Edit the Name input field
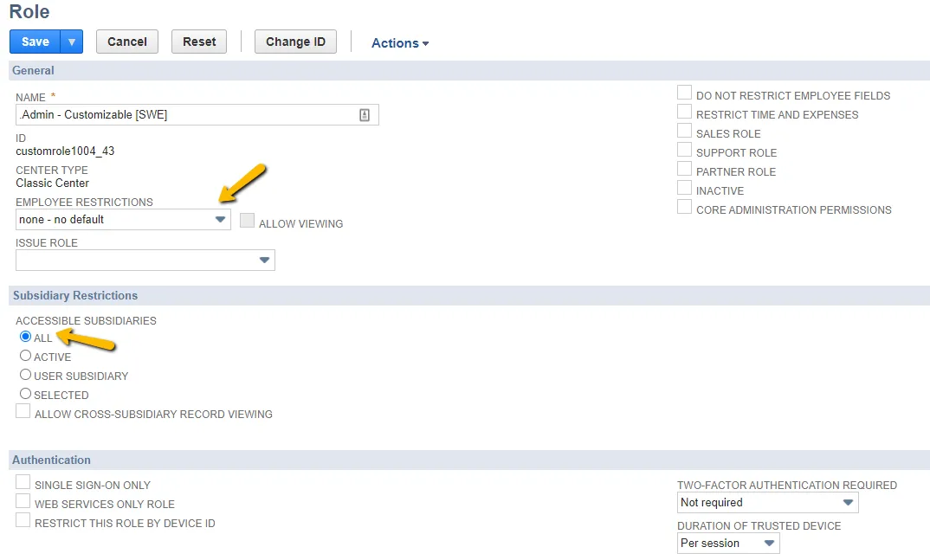 pyautogui.click(x=197, y=115)
